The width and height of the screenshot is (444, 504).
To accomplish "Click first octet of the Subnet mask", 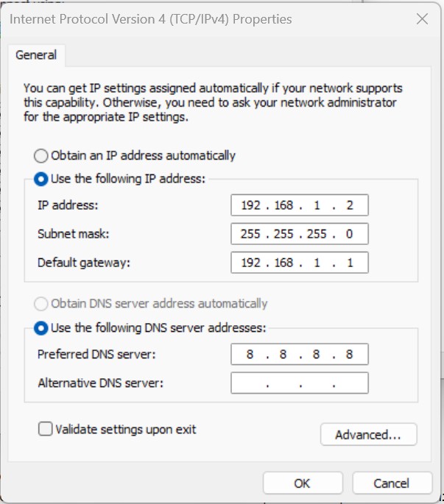I will pyautogui.click(x=250, y=234).
